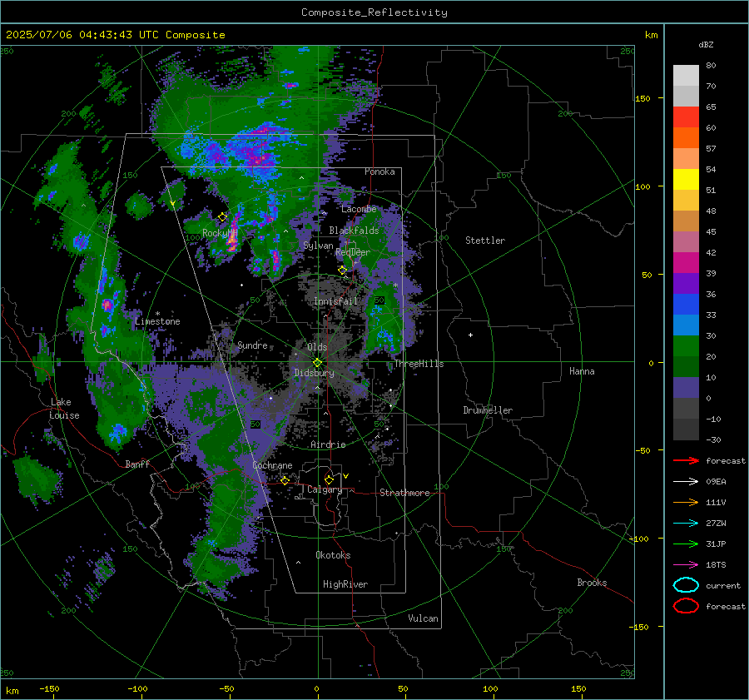
Task: Click the Innisfail label
Action: click(x=335, y=301)
